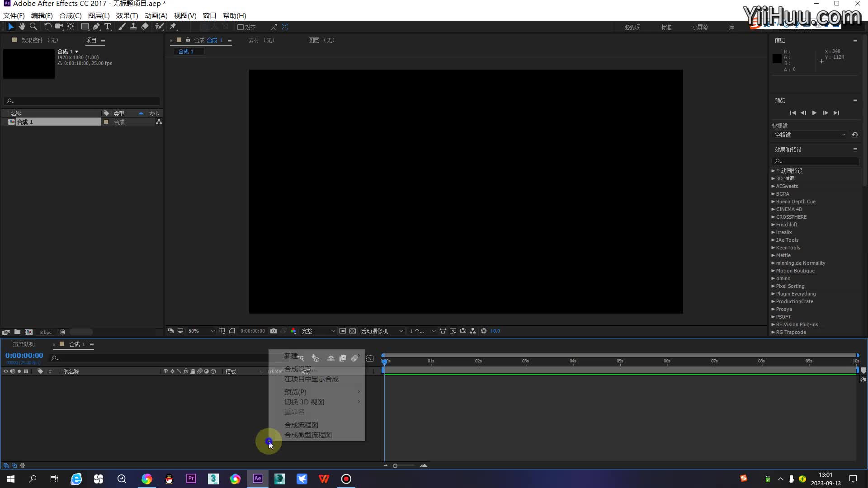
Task: Toggle transparency grid in viewer
Action: (x=353, y=331)
